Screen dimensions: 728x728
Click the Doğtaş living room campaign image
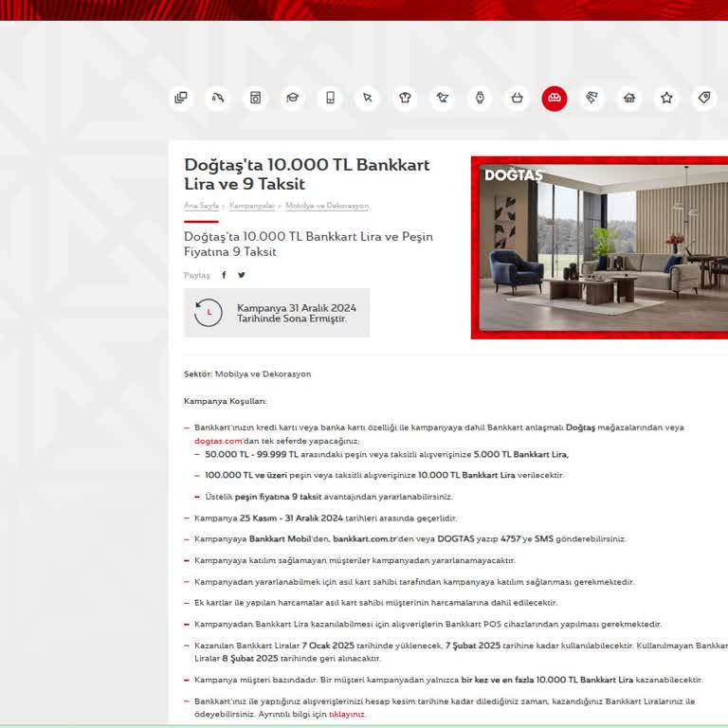tap(599, 247)
